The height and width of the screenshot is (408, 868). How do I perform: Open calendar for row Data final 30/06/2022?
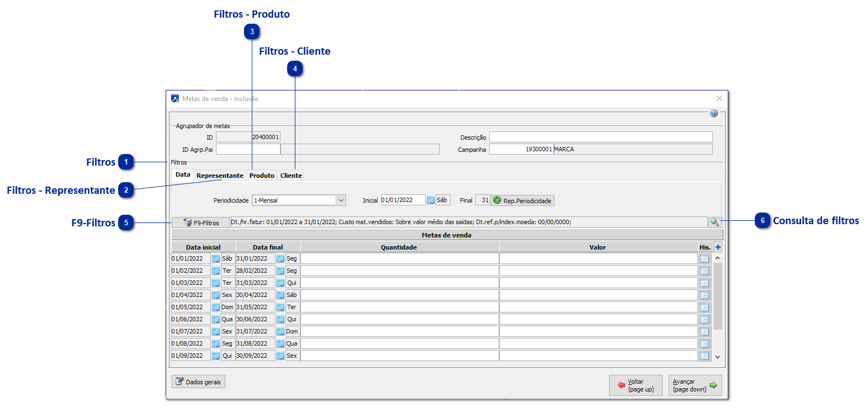pyautogui.click(x=280, y=319)
